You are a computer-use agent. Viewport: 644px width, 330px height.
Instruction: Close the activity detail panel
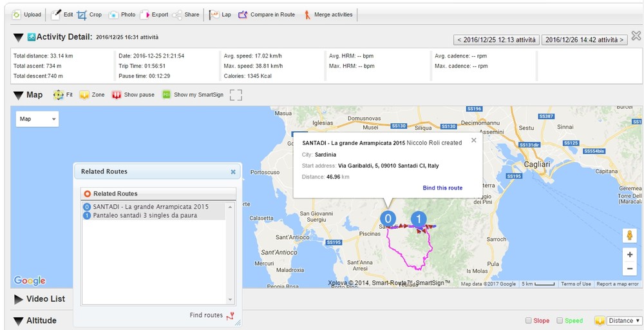point(636,35)
